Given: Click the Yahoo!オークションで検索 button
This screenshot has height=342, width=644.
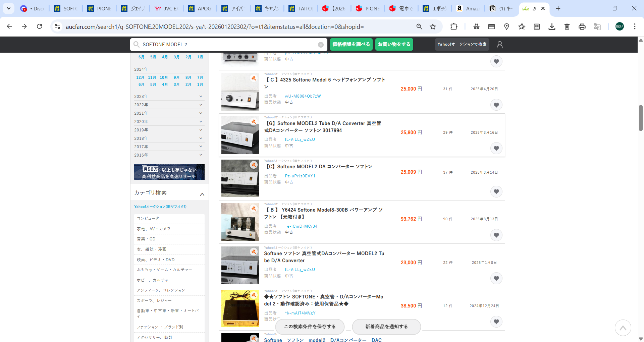Looking at the screenshot, I should click(x=462, y=44).
